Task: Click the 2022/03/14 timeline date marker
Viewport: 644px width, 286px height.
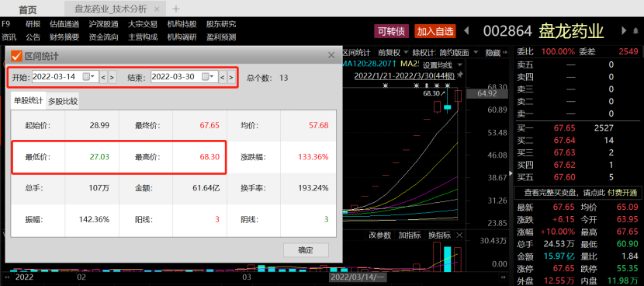Action: click(x=358, y=277)
